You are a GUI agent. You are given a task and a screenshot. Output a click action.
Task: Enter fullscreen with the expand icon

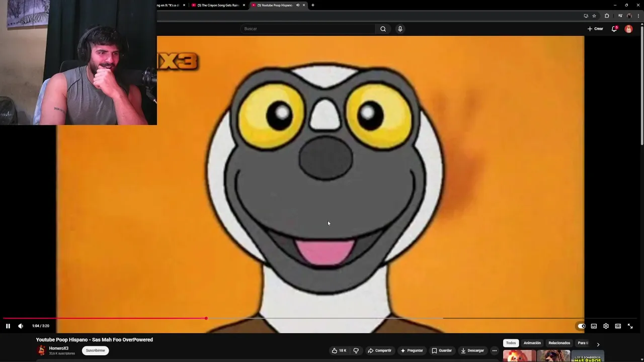[630, 326]
